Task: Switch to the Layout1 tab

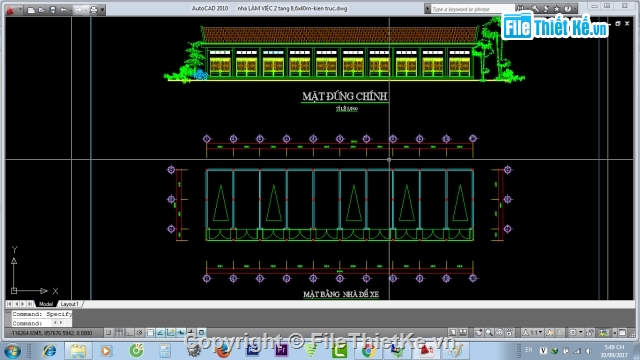Action: pyautogui.click(x=69, y=304)
